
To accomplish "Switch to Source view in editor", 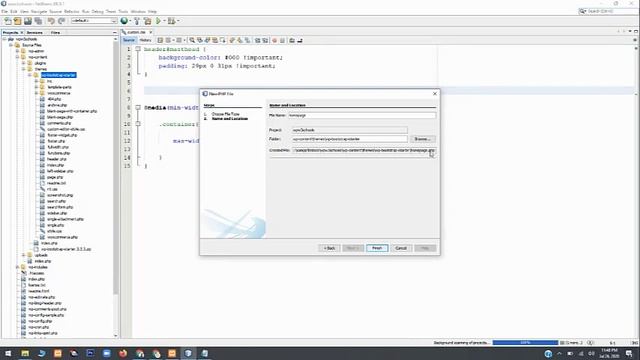I will click(x=129, y=40).
